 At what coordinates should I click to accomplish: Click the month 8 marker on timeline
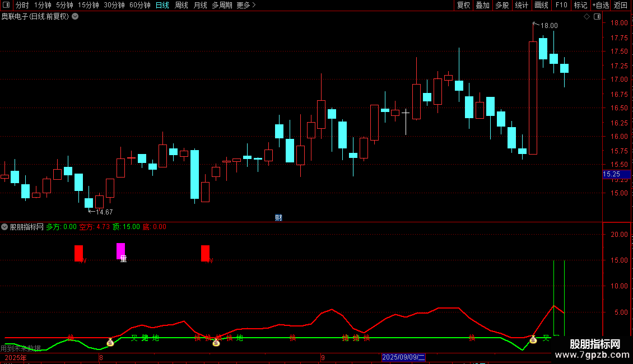point(101,357)
